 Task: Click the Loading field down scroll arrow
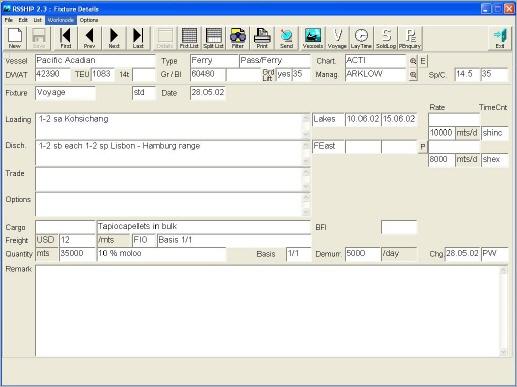tap(306, 134)
